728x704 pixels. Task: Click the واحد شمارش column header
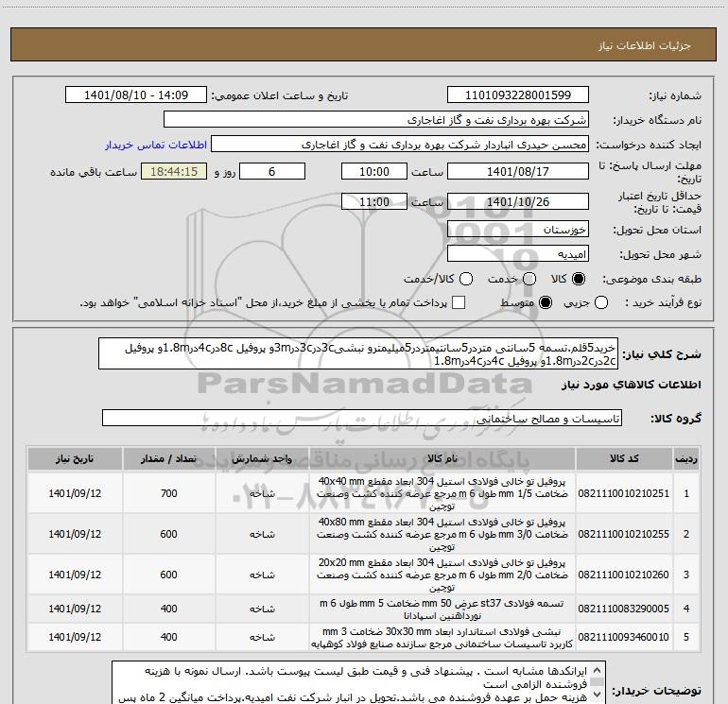[262, 459]
